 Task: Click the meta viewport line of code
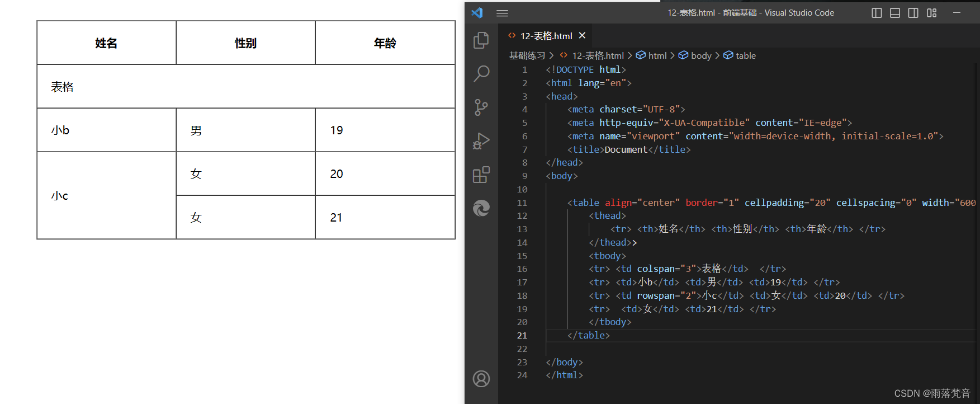click(x=755, y=137)
